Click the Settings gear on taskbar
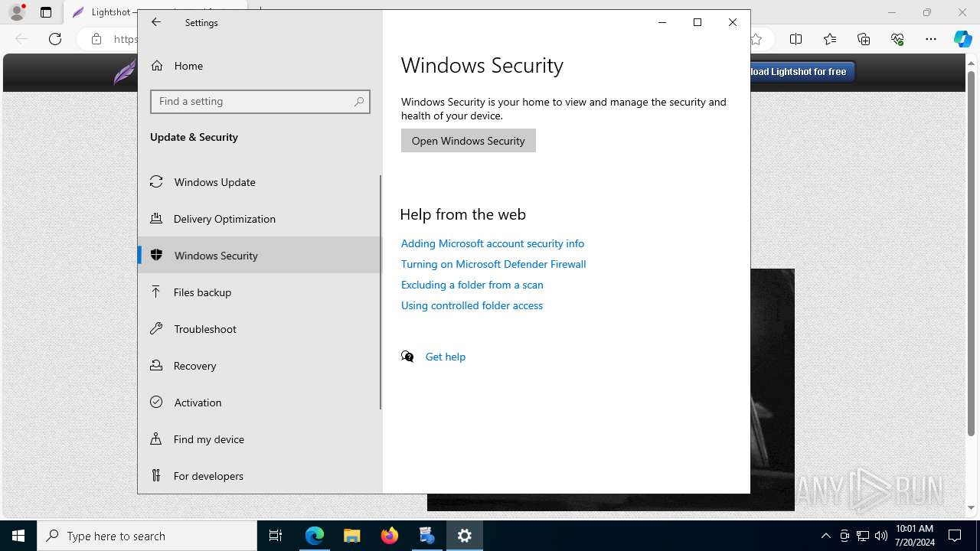The image size is (980, 551). [465, 536]
